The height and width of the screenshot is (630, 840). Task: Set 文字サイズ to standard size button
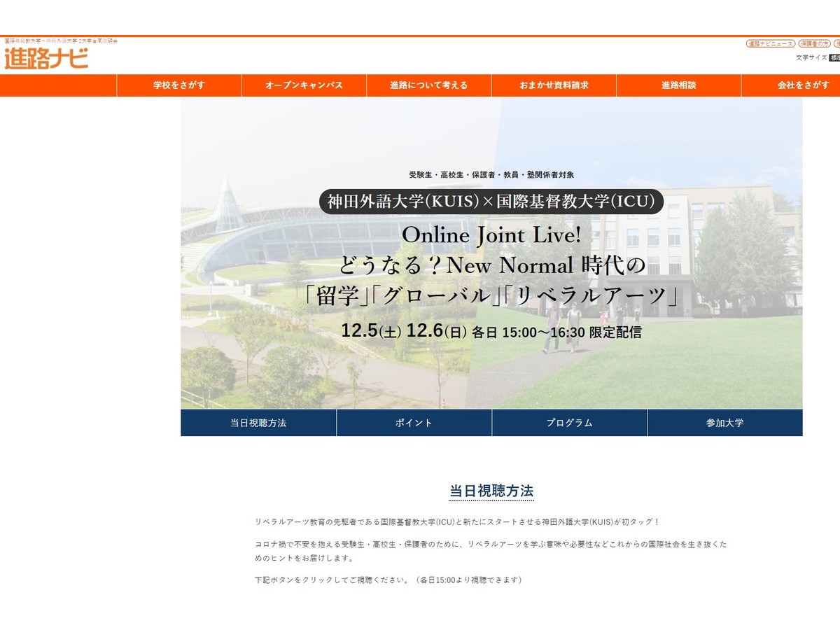834,58
